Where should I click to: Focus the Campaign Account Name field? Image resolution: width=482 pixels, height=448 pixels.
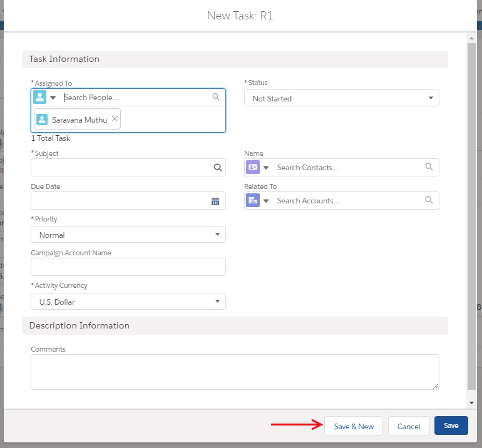click(128, 267)
